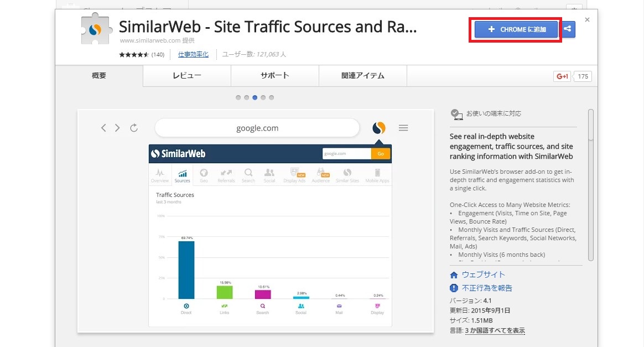
Task: Click the Display icon under the chart
Action: (x=377, y=306)
